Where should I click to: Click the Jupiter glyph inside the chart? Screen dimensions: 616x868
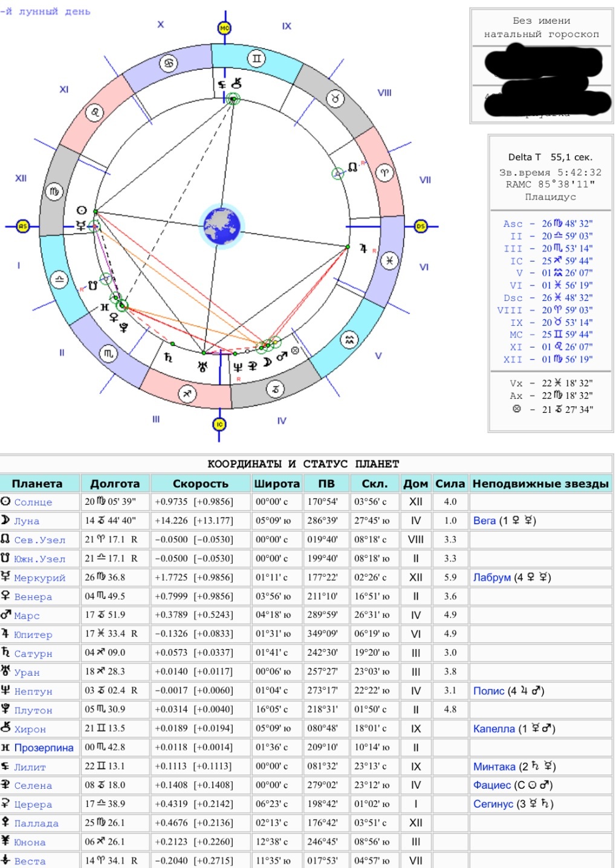(363, 248)
